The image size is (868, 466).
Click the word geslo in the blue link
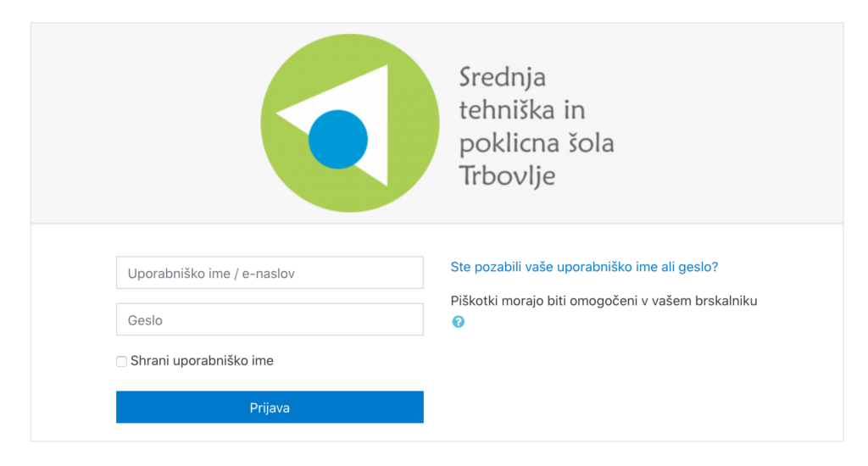[698, 267]
